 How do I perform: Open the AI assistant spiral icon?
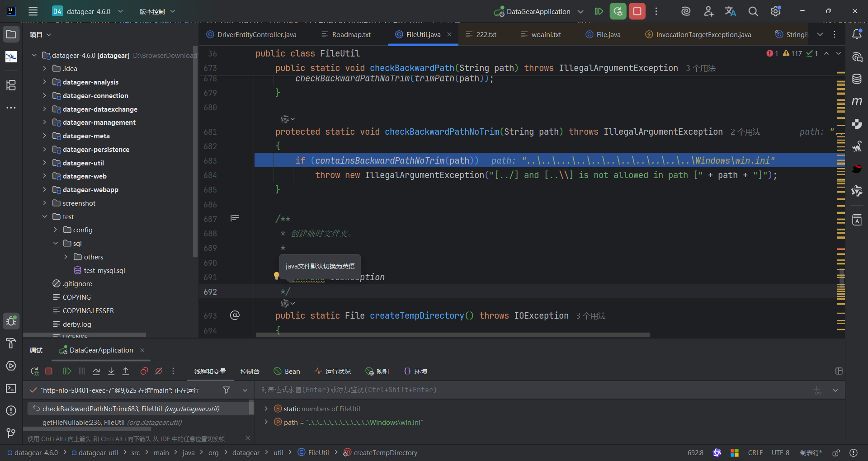coord(686,11)
